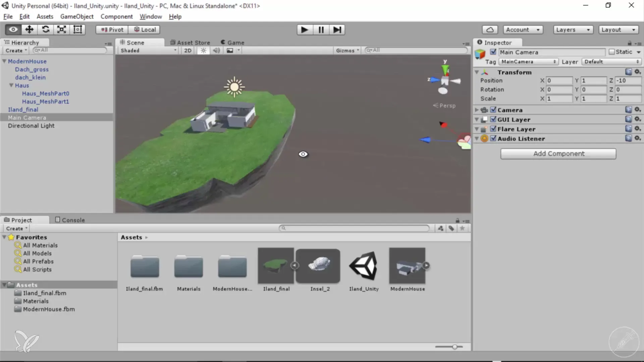The image size is (644, 362).
Task: Disable the Camera component checkbox
Action: (x=493, y=110)
